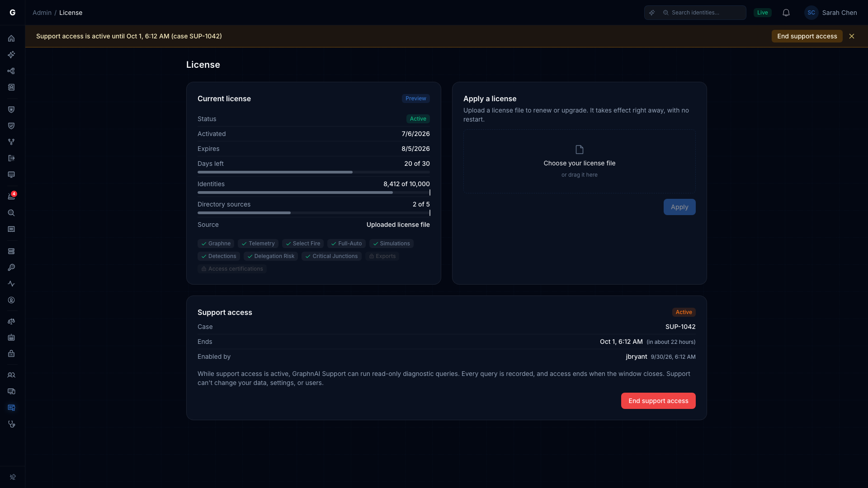Click the Choose your license file dropzone
868x488 pixels.
tap(580, 161)
